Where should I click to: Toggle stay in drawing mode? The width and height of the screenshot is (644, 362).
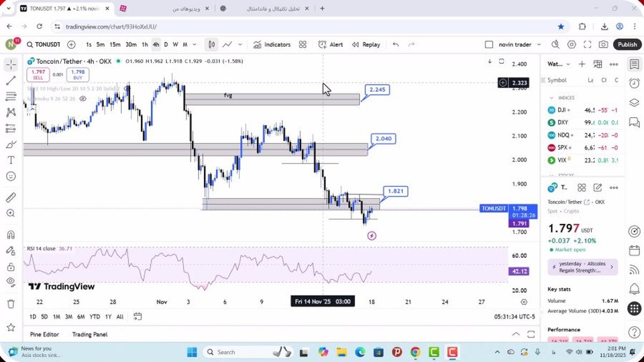tap(11, 251)
